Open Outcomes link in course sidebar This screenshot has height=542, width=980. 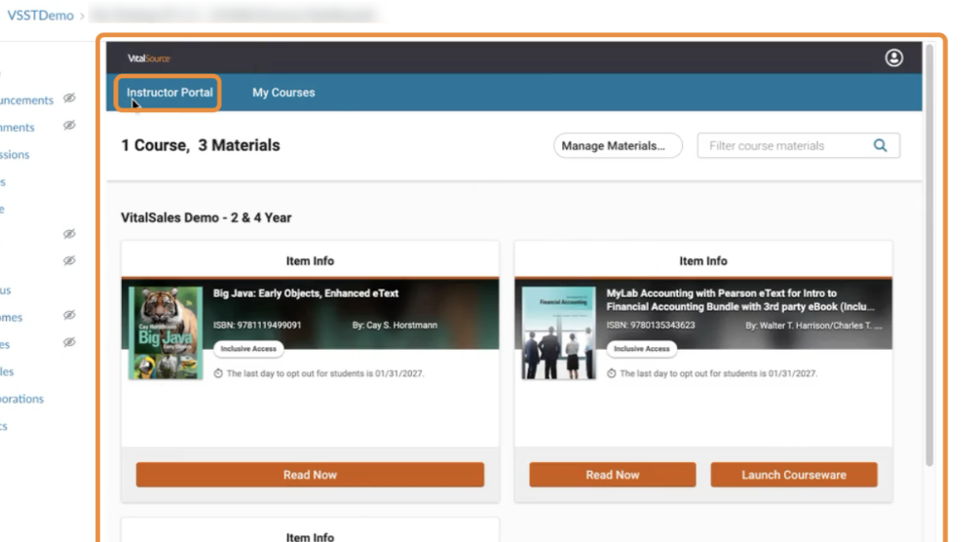pos(12,318)
